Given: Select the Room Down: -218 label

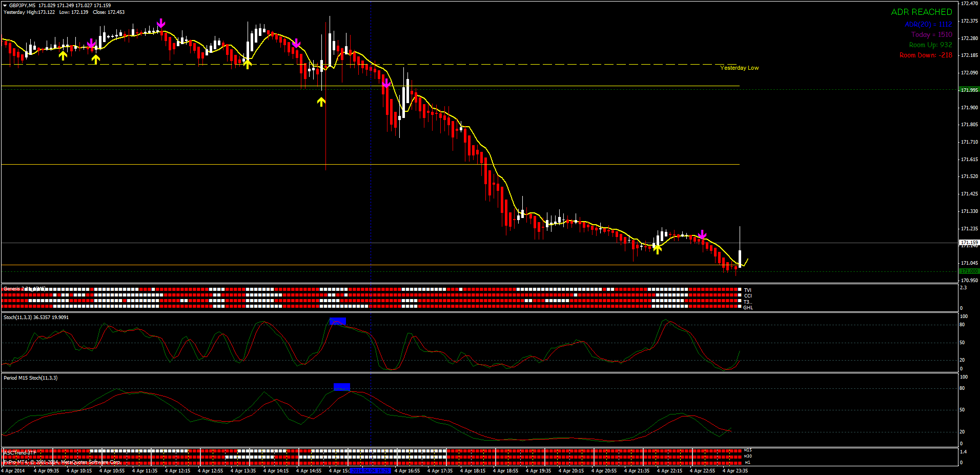Looking at the screenshot, I should [x=926, y=55].
